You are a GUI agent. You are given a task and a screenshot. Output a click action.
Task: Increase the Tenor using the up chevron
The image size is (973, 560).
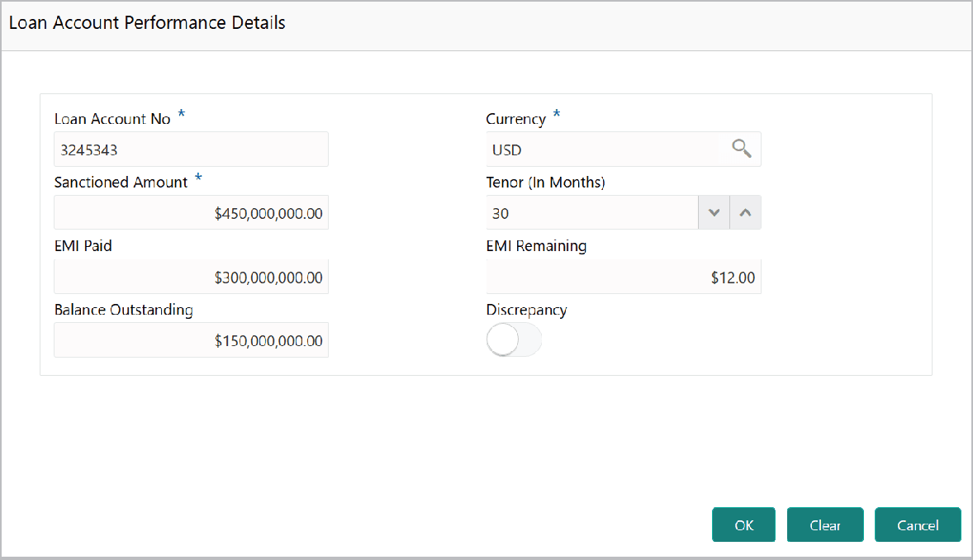point(744,212)
